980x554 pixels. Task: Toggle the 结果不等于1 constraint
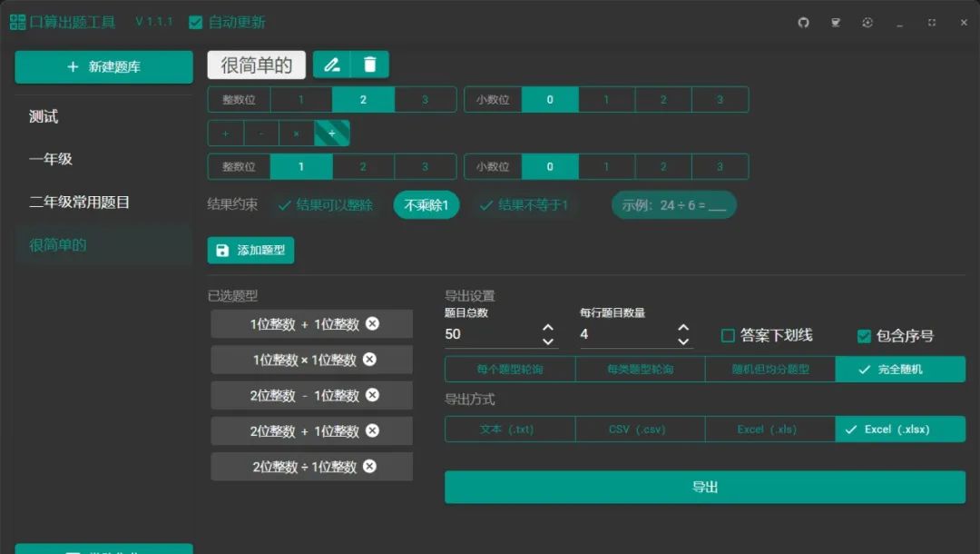tap(524, 205)
